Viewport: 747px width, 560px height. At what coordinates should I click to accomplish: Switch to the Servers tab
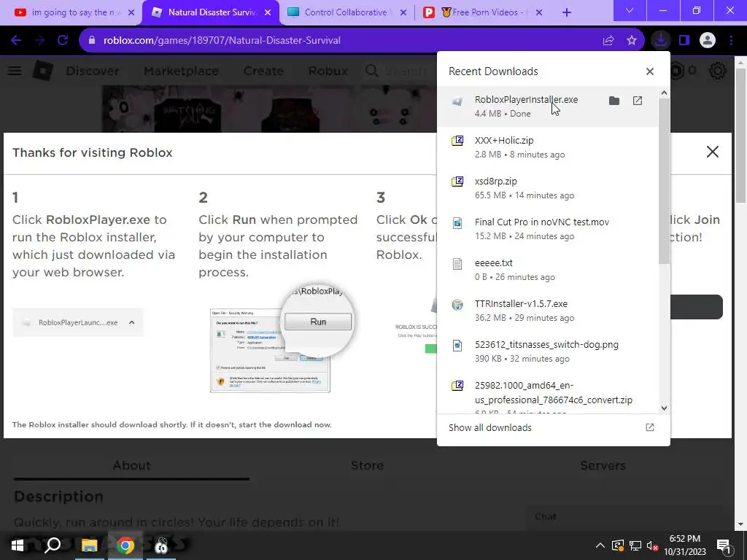click(x=603, y=465)
